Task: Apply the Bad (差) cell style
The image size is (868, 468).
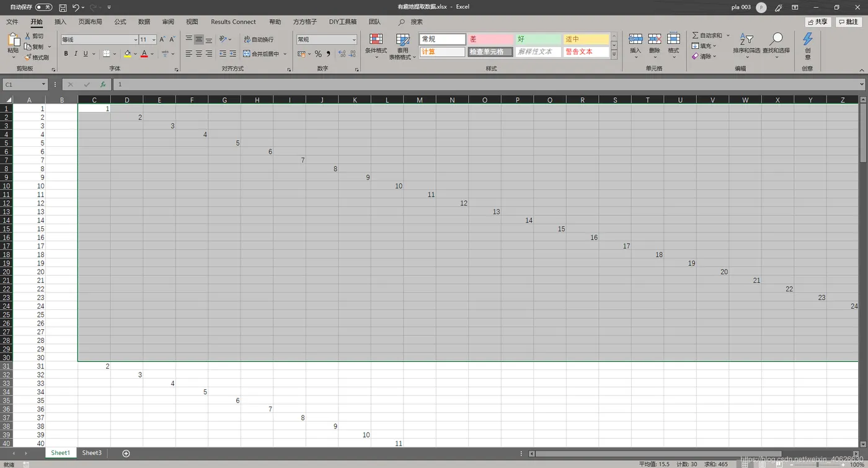Action: point(490,39)
